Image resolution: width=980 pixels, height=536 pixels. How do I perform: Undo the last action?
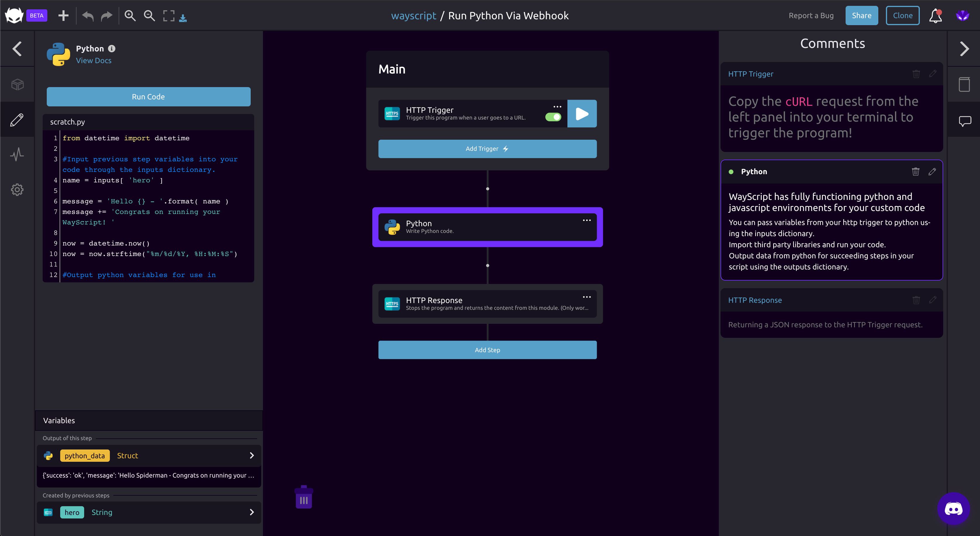pyautogui.click(x=88, y=15)
